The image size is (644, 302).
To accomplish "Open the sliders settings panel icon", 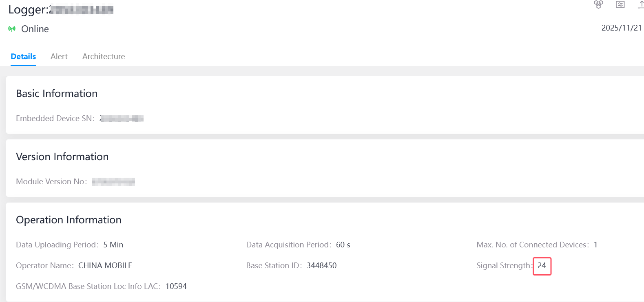I will pos(620,4).
